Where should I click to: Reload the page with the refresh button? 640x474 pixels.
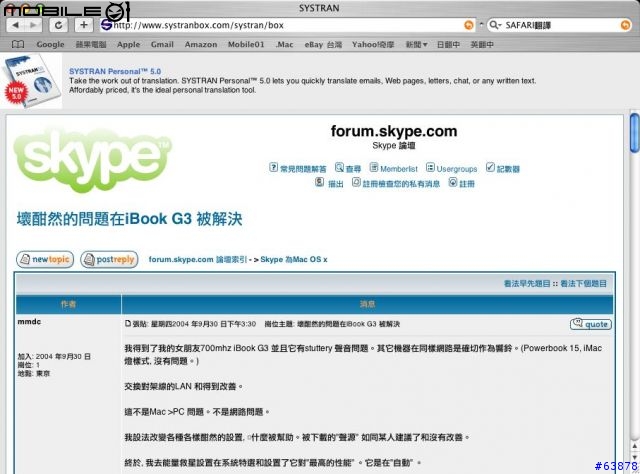(x=58, y=25)
